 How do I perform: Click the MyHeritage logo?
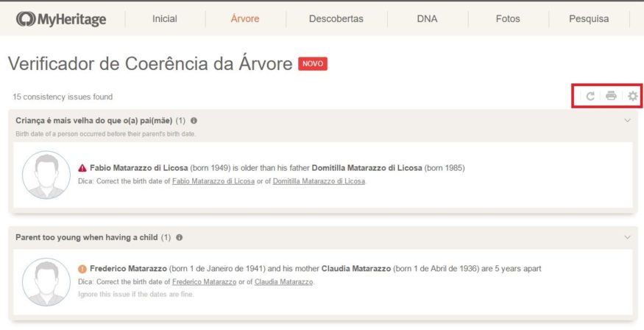[61, 19]
